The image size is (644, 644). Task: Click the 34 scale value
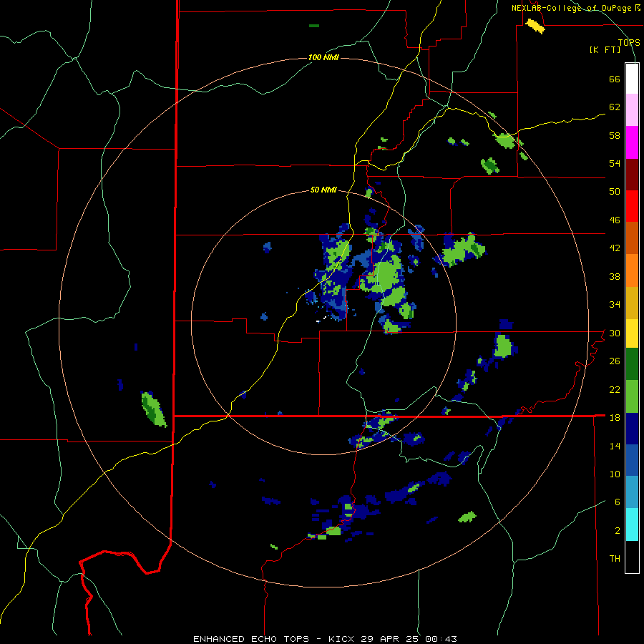615,305
